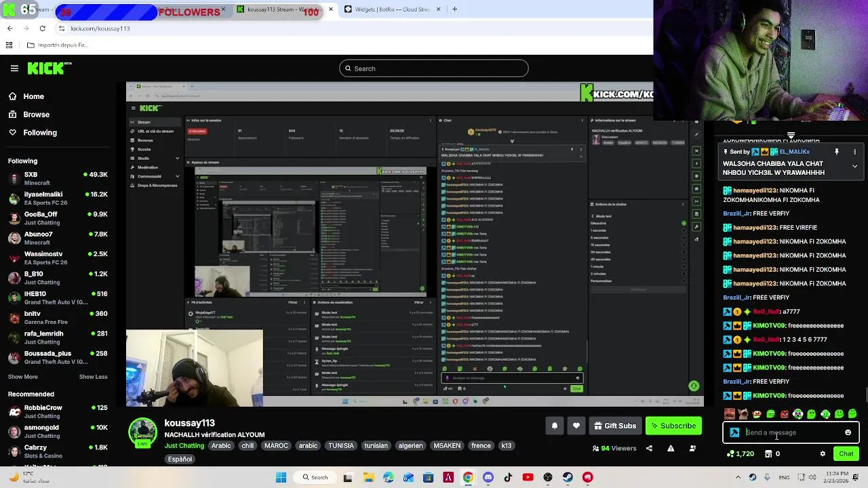Open OBS Studio from the taskbar
868x488 pixels.
(x=548, y=477)
